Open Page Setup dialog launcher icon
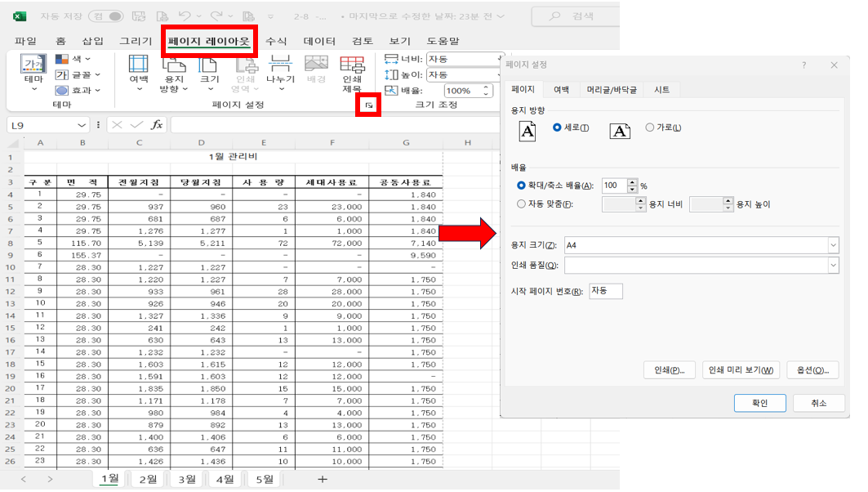Screen dimensions: 868x492 click(x=369, y=105)
